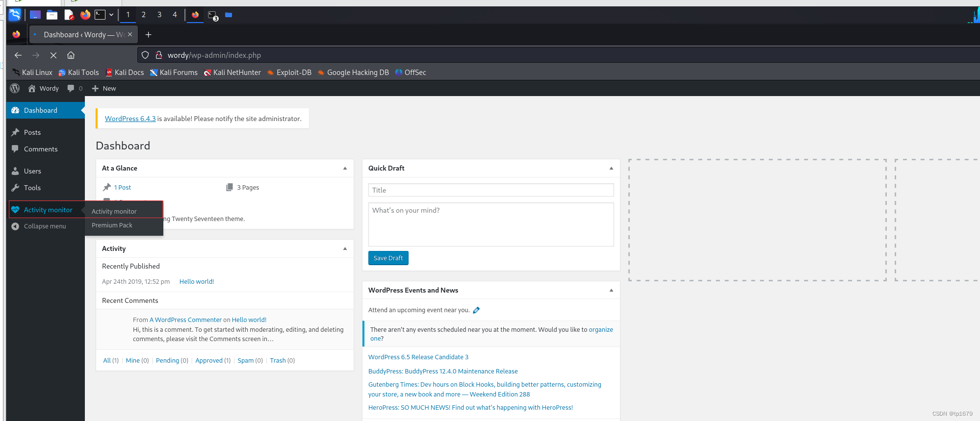Open the comments bubble in admin bar
Image resolution: width=980 pixels, height=421 pixels.
click(x=75, y=88)
